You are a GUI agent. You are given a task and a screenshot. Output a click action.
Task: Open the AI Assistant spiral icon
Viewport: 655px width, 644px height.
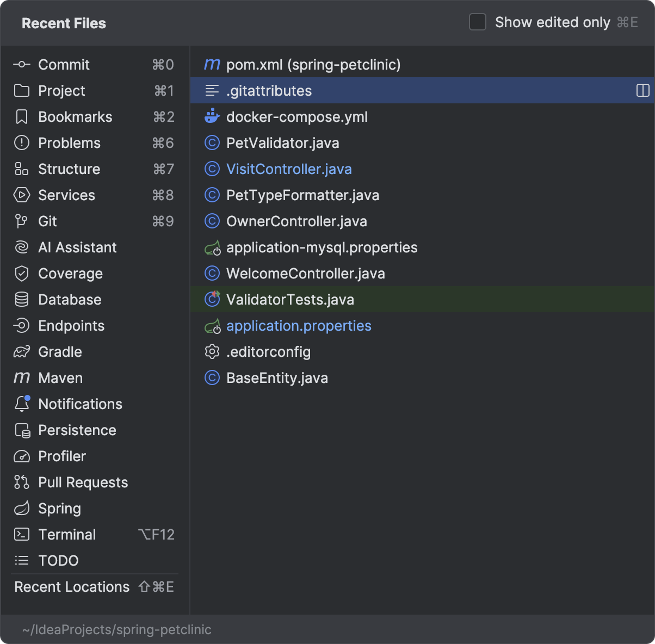(21, 247)
